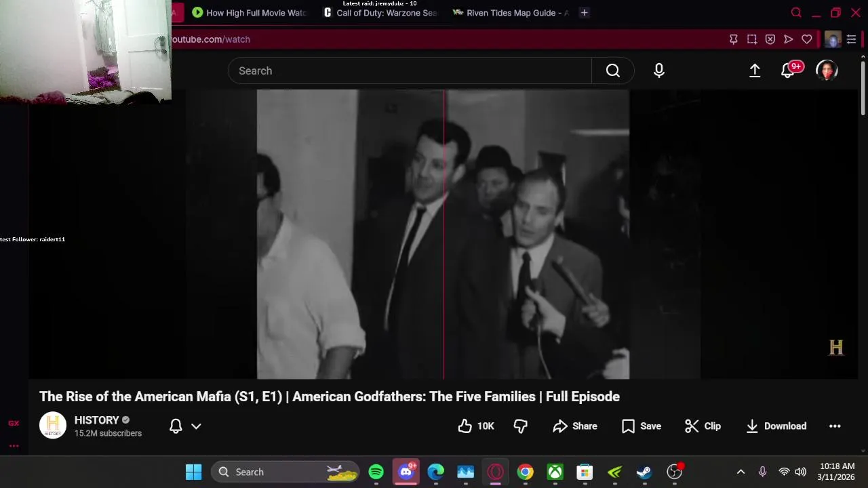Click the Save button

pyautogui.click(x=642, y=426)
